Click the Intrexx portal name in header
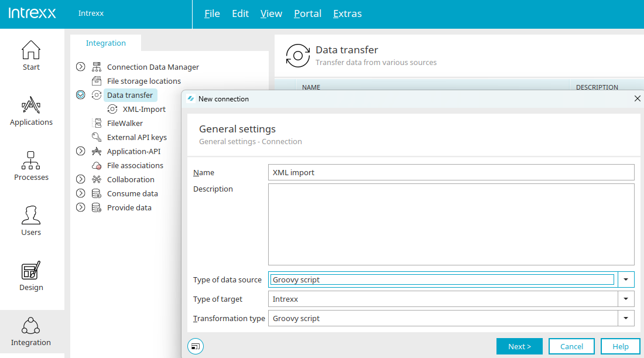Viewport: 644px width, 358px height. (x=91, y=13)
